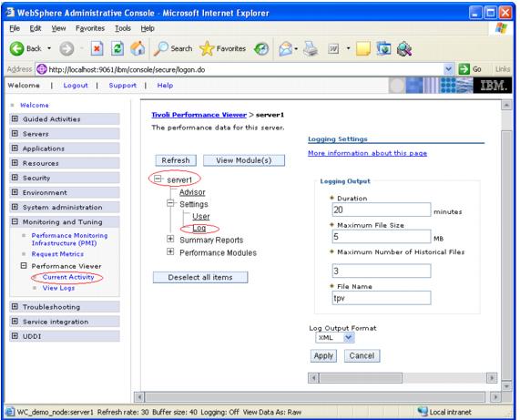Open the Mail icon dropdown arrow

coord(296,49)
